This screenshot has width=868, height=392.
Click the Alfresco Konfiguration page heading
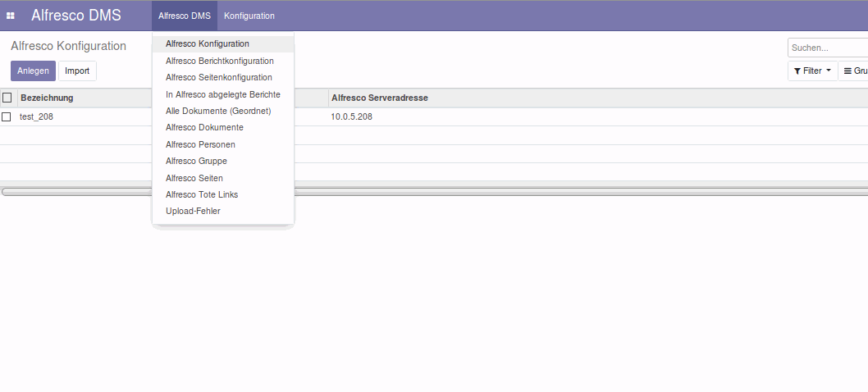[x=69, y=46]
